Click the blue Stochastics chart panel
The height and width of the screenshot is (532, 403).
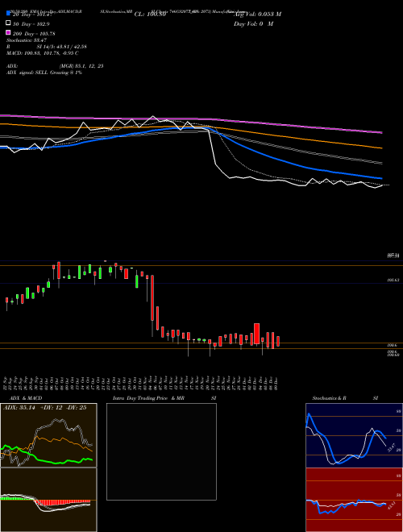(x=354, y=435)
